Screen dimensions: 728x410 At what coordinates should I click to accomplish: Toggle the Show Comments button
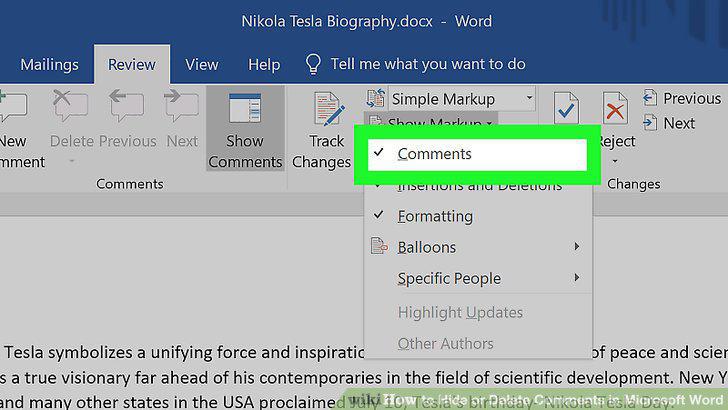tap(245, 129)
